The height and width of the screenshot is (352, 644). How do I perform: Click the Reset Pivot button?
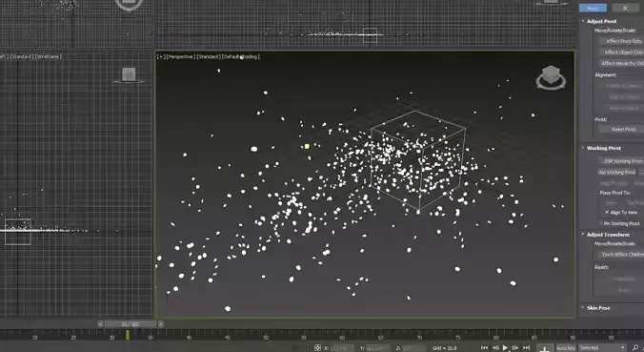coord(622,129)
